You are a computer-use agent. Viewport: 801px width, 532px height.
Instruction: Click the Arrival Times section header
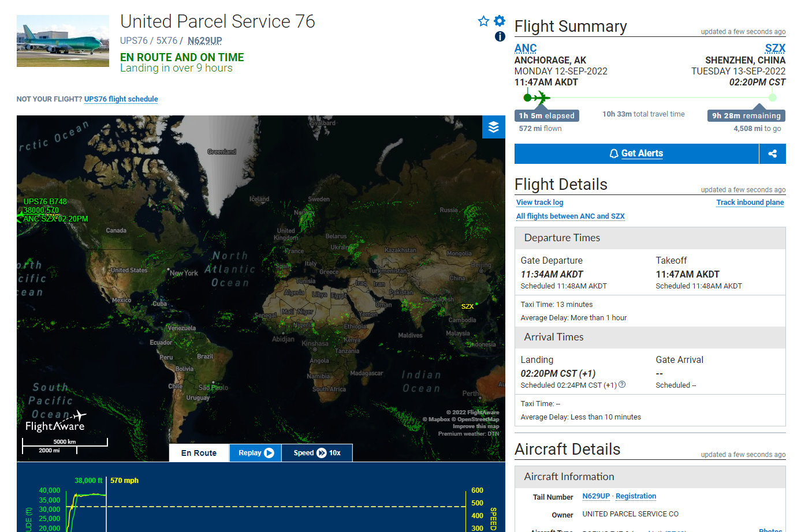tap(650, 337)
